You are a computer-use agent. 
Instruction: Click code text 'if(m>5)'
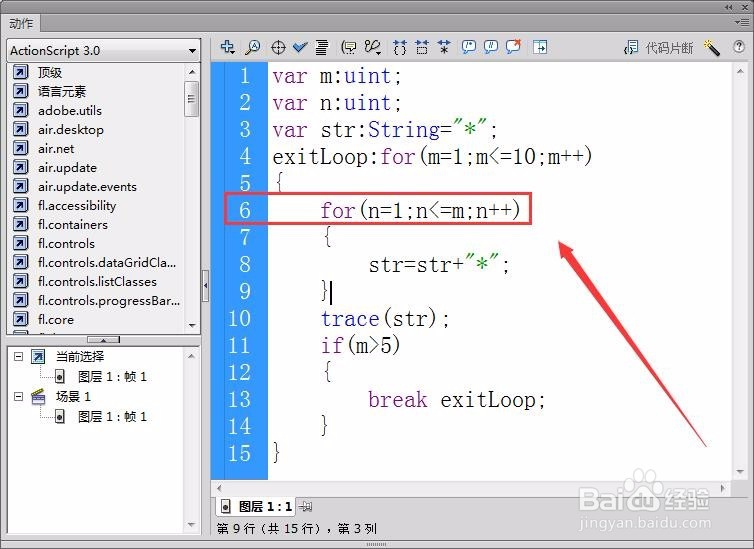point(360,345)
